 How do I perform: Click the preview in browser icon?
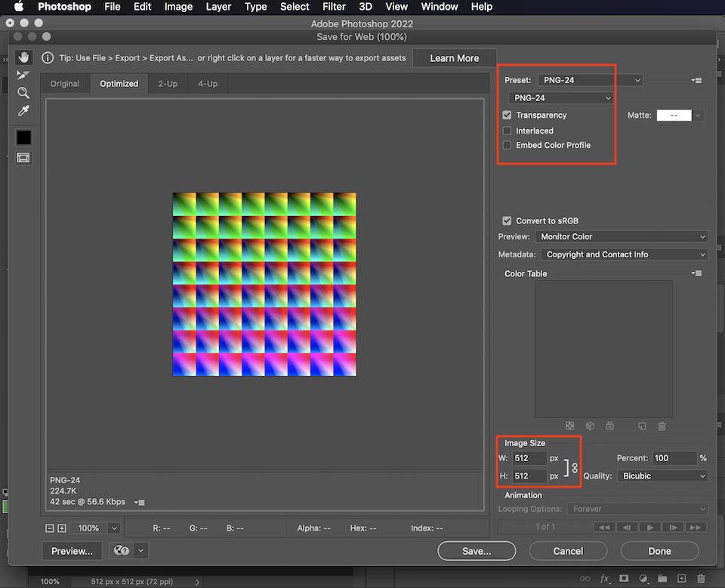pyautogui.click(x=122, y=550)
